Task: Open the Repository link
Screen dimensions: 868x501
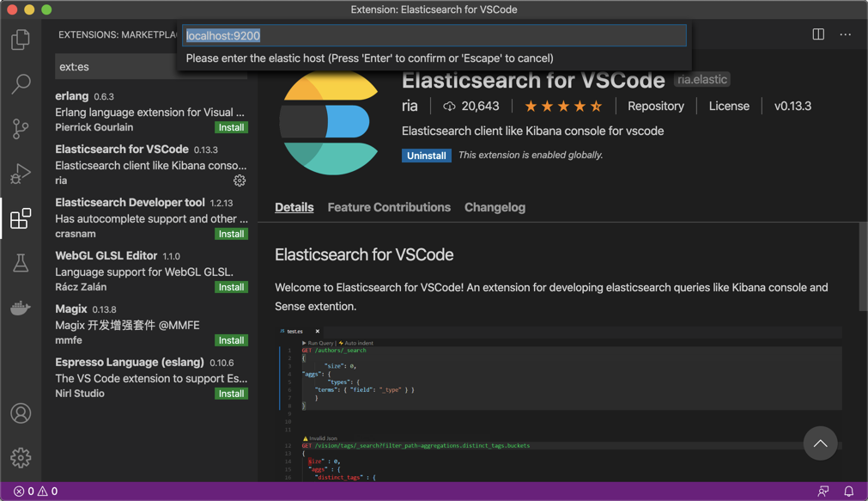Action: coord(655,106)
